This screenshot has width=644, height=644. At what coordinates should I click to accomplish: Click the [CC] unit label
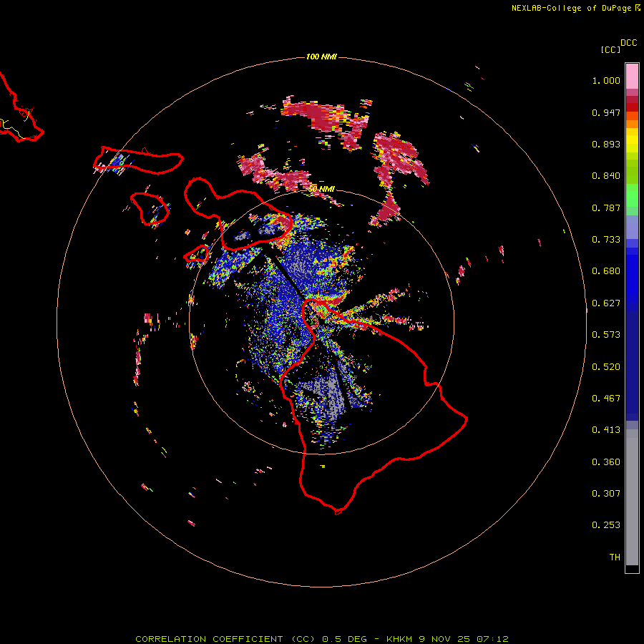point(610,49)
